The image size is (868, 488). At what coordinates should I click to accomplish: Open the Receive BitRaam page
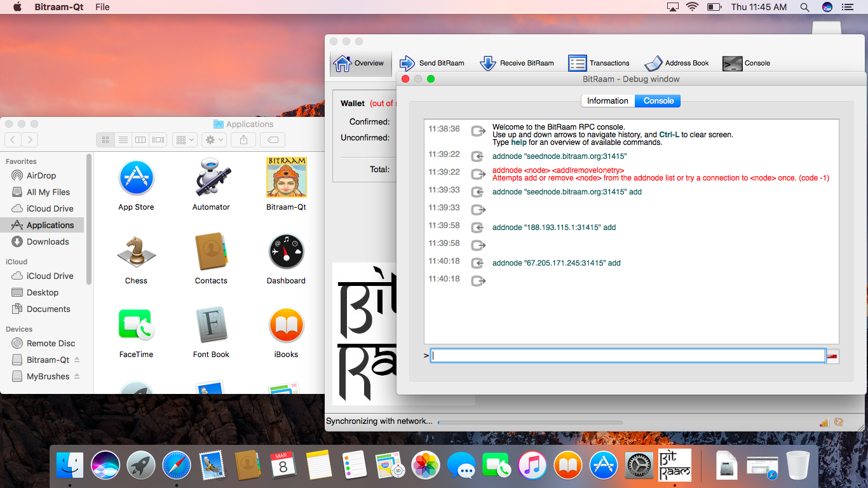click(x=516, y=63)
